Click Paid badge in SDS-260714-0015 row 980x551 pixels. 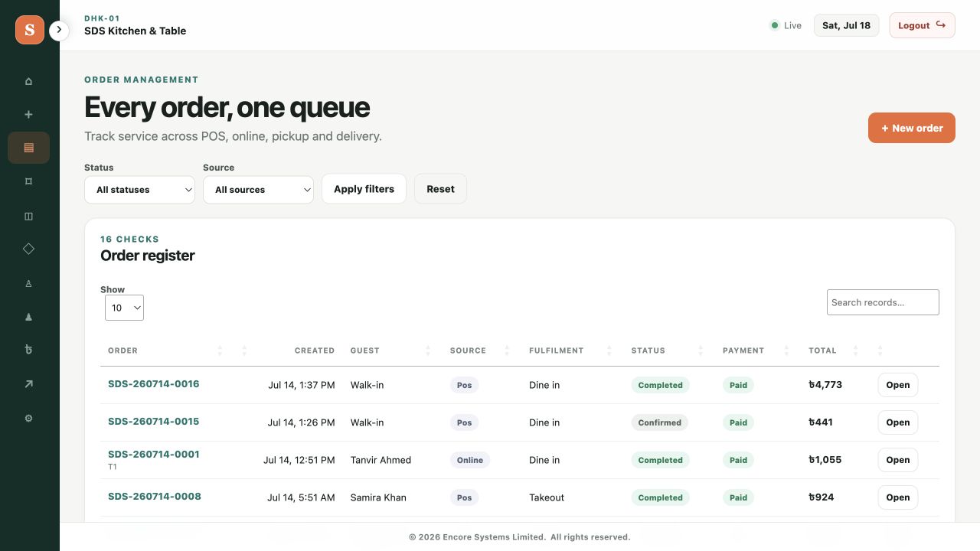coord(738,422)
